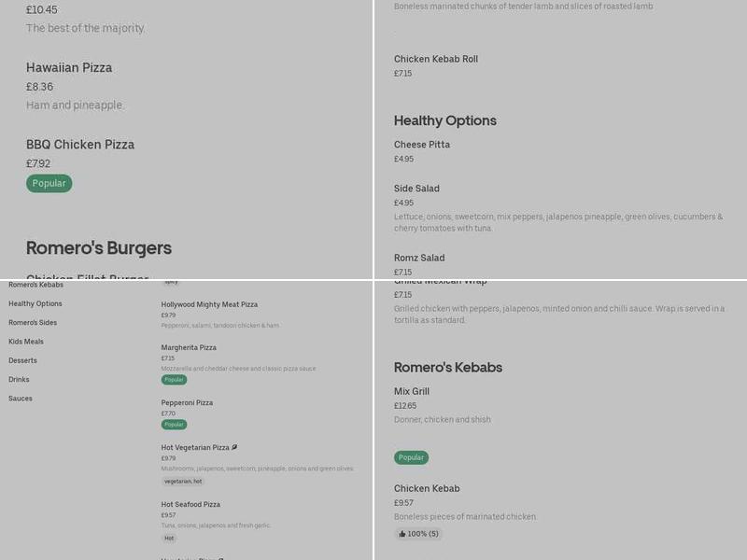Image resolution: width=747 pixels, height=560 pixels.
Task: Click the Romero's Sides sidebar entry
Action: coord(33,321)
